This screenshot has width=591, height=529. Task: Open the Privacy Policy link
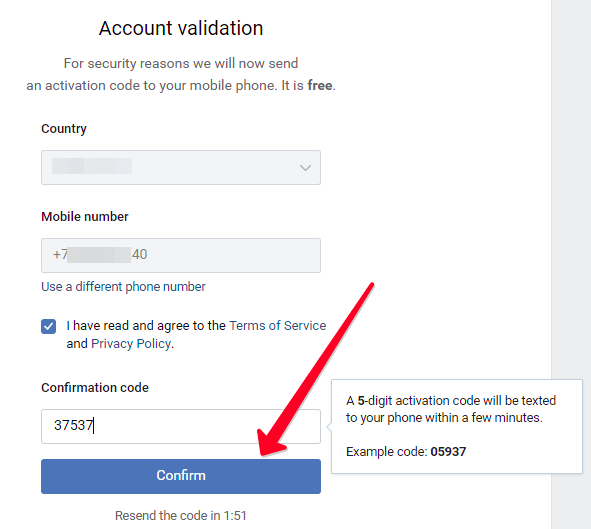pos(131,344)
